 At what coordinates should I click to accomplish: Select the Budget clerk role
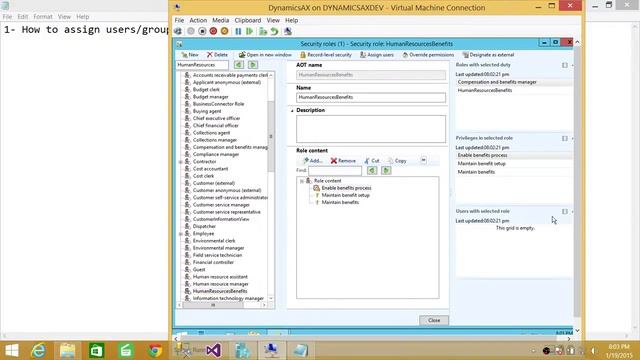coord(206,90)
